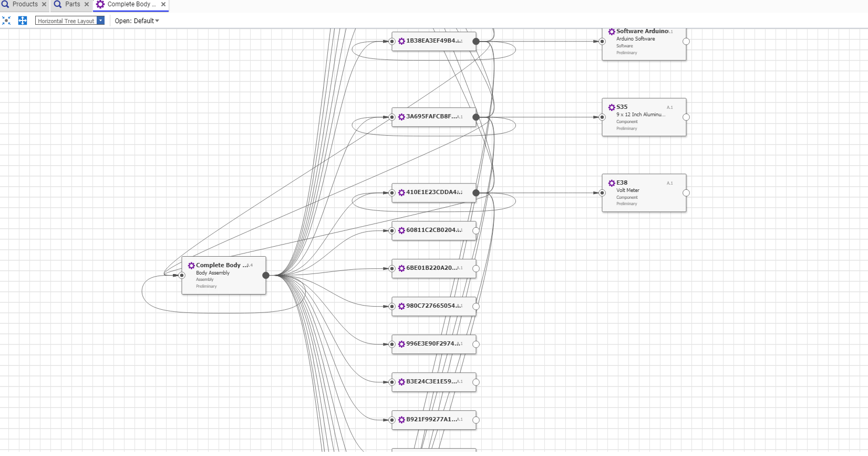Viewport: 868px width, 456px height.
Task: Expand the S35 node output port
Action: [x=686, y=117]
